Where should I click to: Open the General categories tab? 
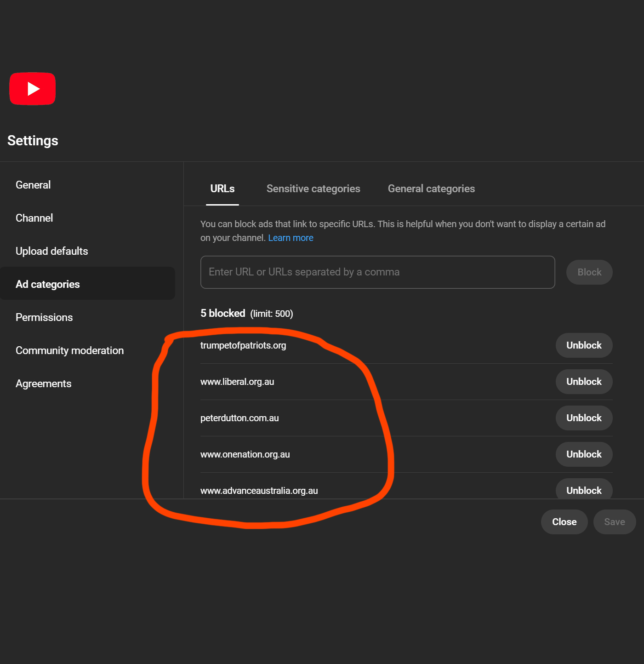(431, 189)
